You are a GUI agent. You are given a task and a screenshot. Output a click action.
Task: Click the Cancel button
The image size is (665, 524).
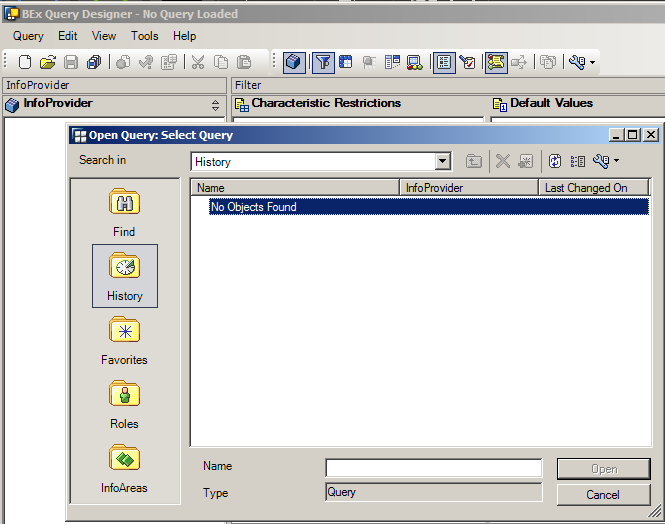604,495
